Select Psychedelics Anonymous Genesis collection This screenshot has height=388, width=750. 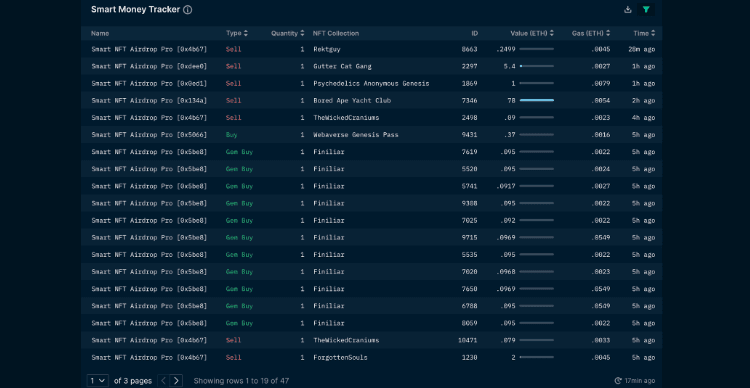point(371,84)
